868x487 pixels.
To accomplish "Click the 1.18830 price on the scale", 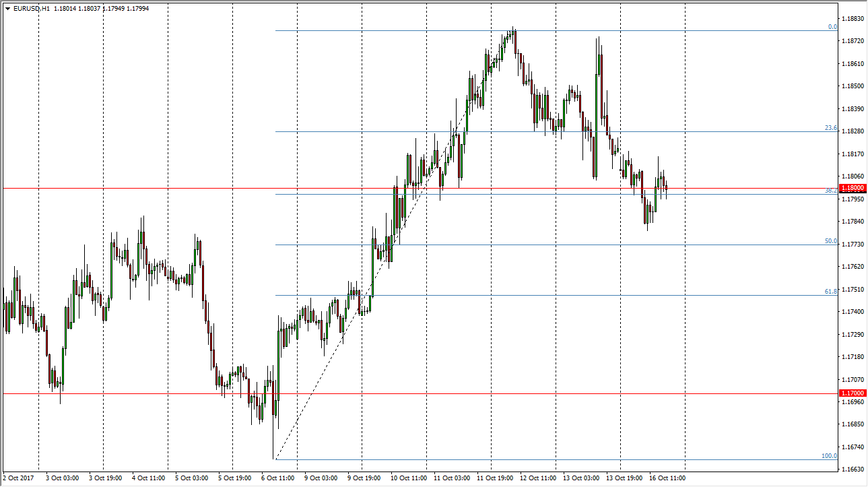I will (x=853, y=19).
